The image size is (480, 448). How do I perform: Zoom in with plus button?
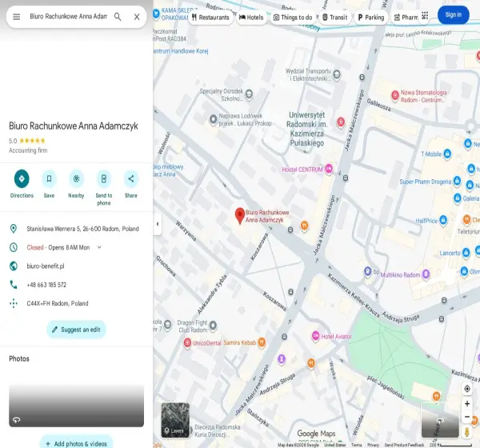tap(467, 403)
